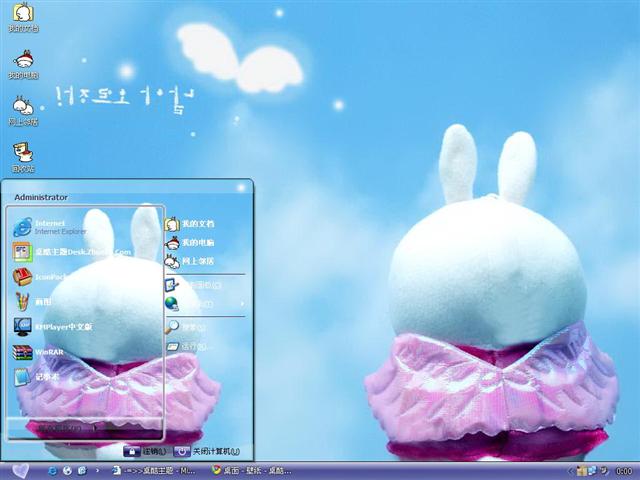Open KMPlayer in the Start menu
Screen dimensions: 640x480
(x=60, y=327)
